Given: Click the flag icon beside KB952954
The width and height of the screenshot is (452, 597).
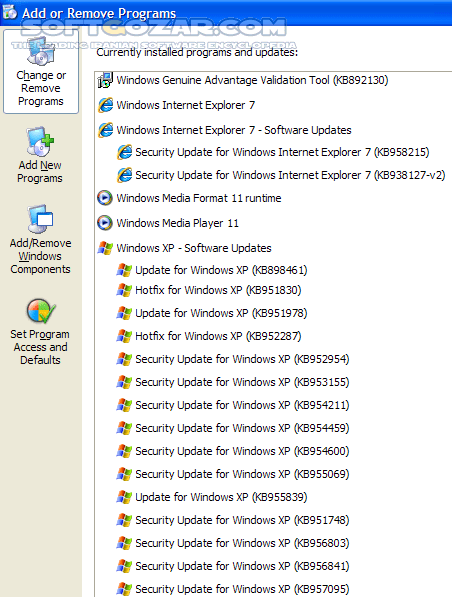Looking at the screenshot, I should coord(124,359).
